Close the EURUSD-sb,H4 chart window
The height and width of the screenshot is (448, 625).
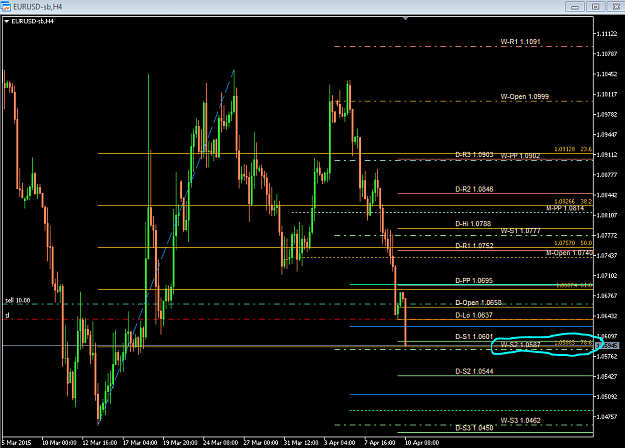[x=615, y=7]
